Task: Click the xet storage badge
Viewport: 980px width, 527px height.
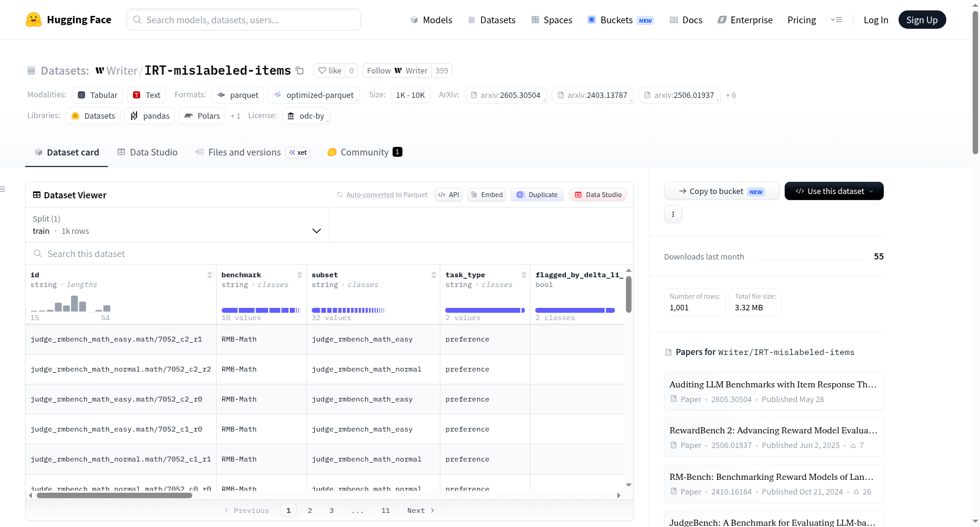Action: [x=298, y=152]
